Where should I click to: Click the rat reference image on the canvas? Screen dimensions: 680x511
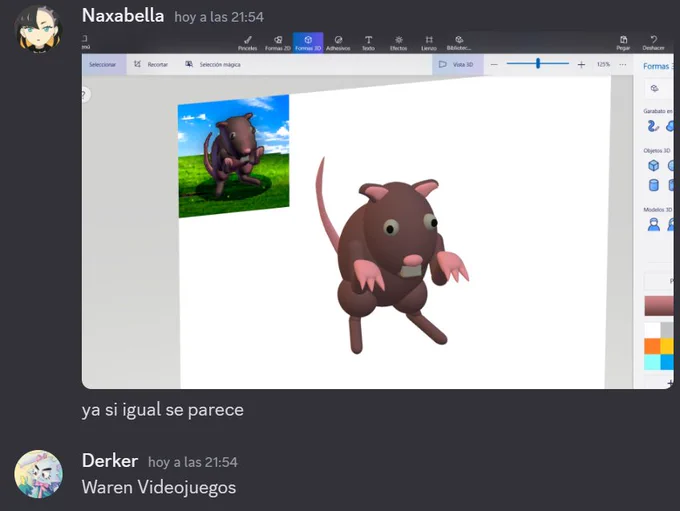(234, 156)
